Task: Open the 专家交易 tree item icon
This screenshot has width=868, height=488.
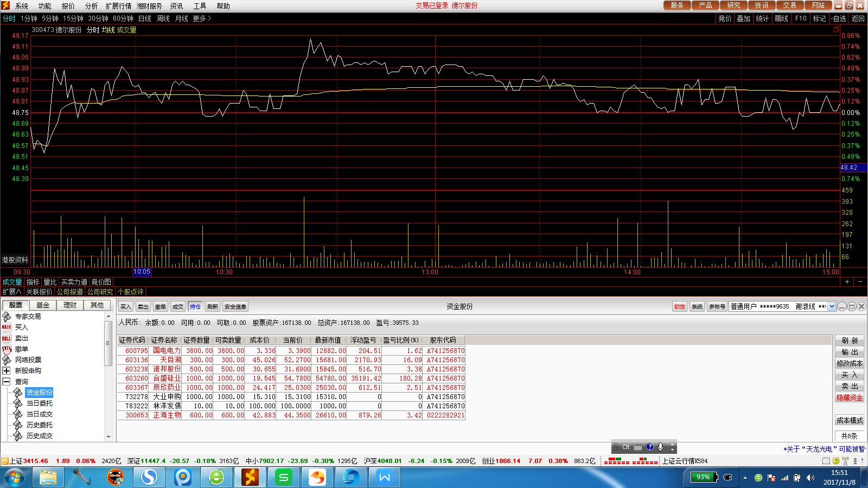Action: click(7, 317)
